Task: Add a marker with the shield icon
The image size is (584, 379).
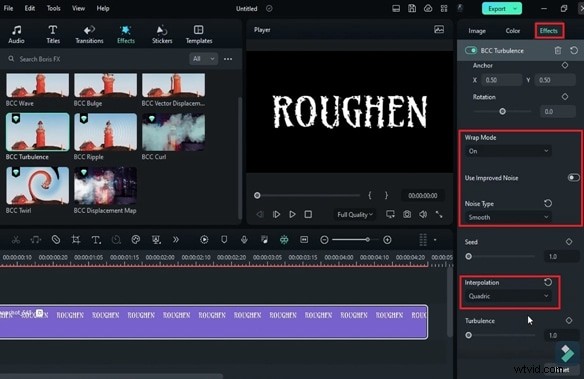Action: [x=224, y=240]
